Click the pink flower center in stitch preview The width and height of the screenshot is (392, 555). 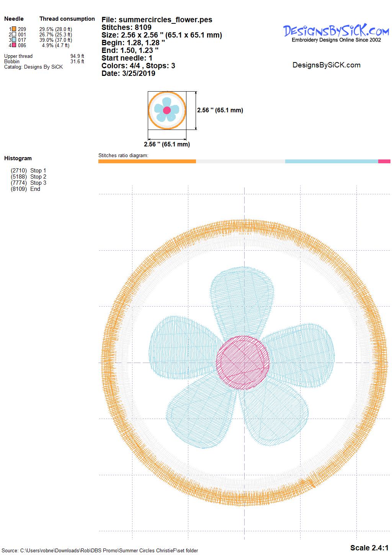coord(243,363)
